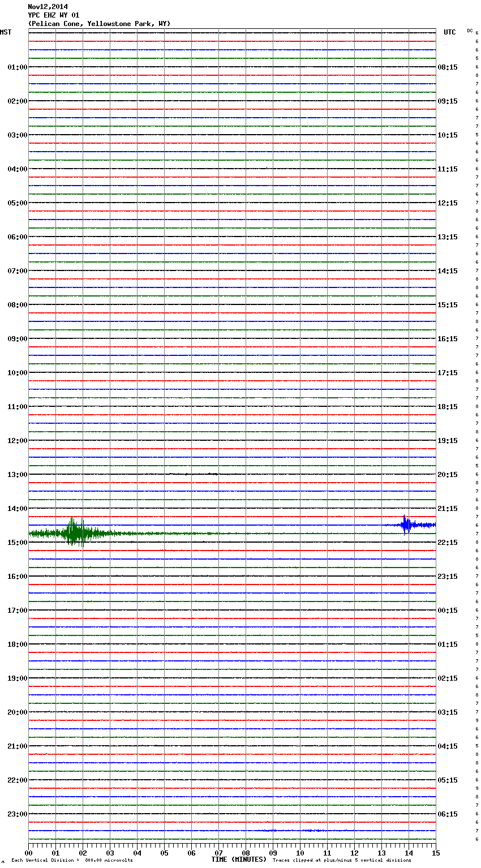This screenshot has height=868, width=481.
Task: Select the 09:00 MST row label
Action: 18,339
